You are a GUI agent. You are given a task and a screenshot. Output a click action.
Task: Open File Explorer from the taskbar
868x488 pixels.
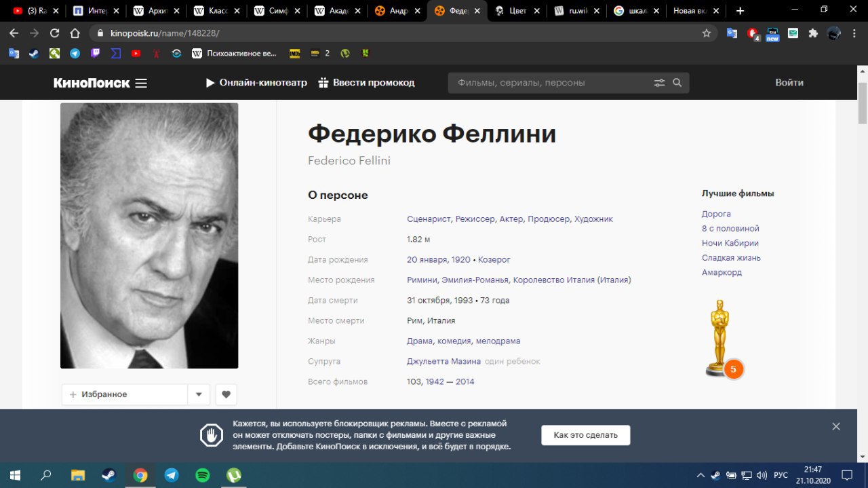(78, 475)
